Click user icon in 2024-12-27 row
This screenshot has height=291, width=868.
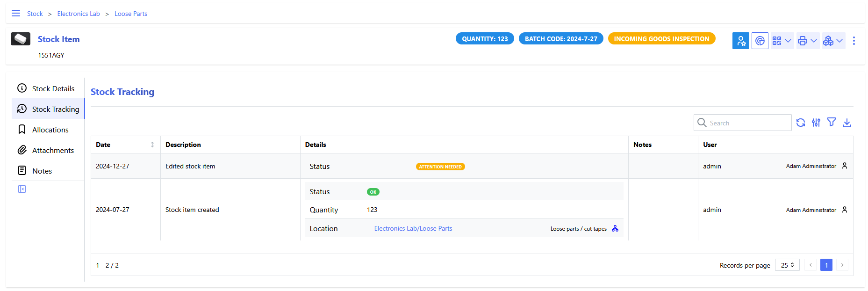point(845,166)
